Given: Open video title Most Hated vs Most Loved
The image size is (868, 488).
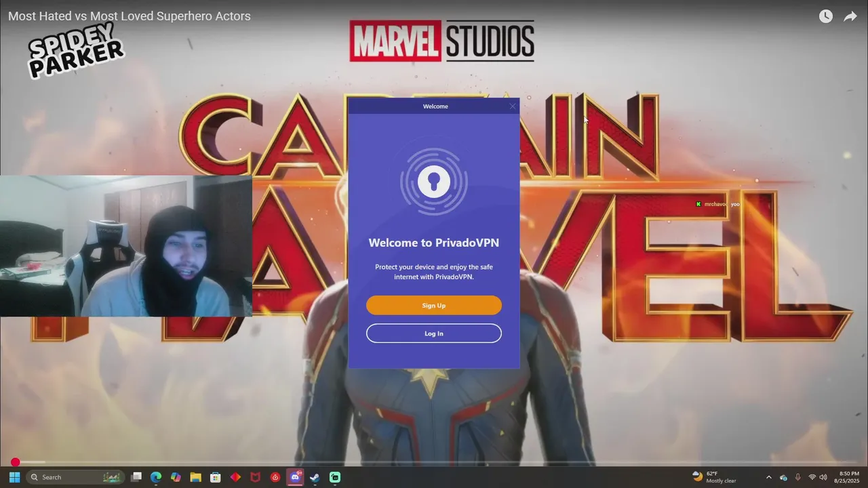Looking at the screenshot, I should coord(130,16).
